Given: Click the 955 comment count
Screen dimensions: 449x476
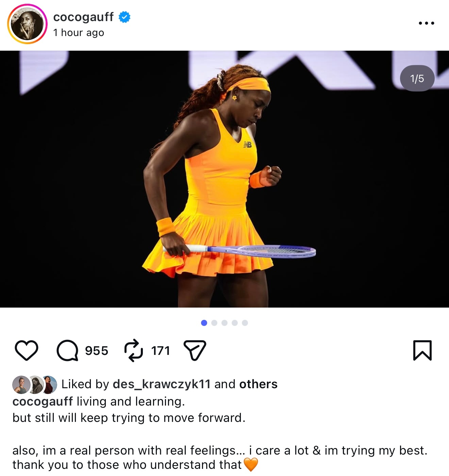Looking at the screenshot, I should tap(97, 350).
